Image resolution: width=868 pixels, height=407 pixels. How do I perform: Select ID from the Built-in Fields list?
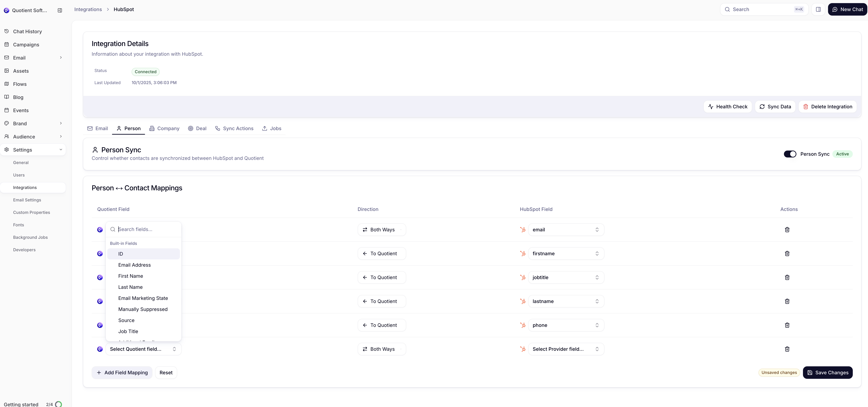pos(143,254)
